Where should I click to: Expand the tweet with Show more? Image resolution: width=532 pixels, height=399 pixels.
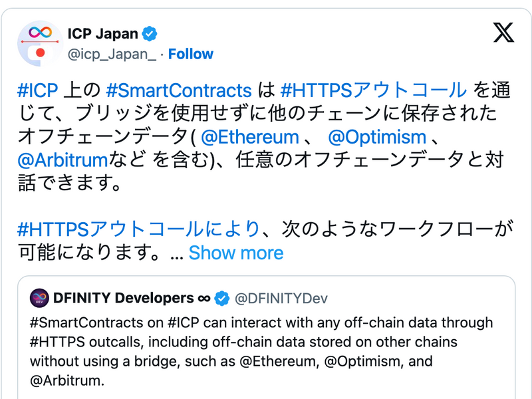point(236,253)
